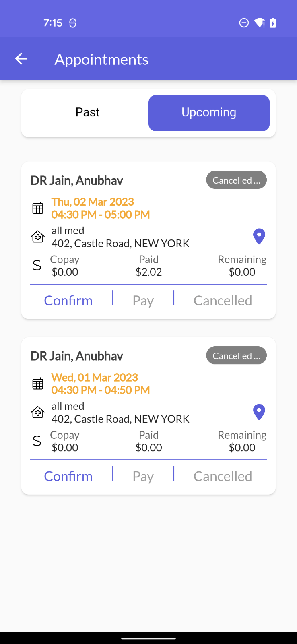
Task: Select the Upcoming tab
Action: click(x=209, y=113)
